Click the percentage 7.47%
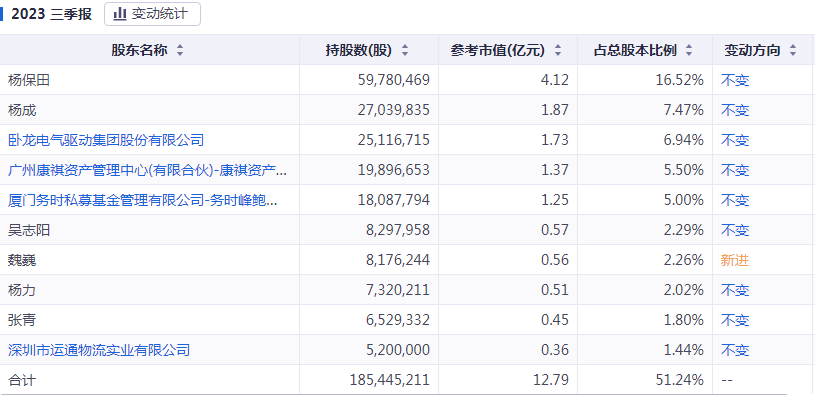Image resolution: width=815 pixels, height=395 pixels. [683, 110]
